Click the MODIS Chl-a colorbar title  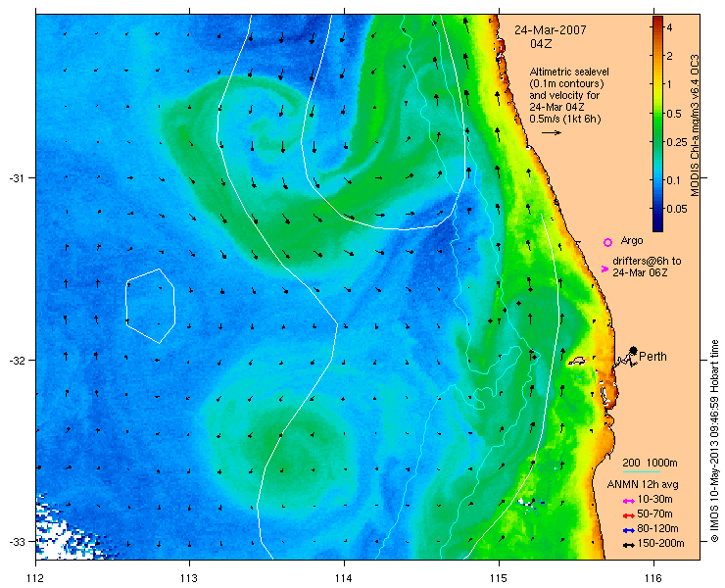click(x=695, y=125)
